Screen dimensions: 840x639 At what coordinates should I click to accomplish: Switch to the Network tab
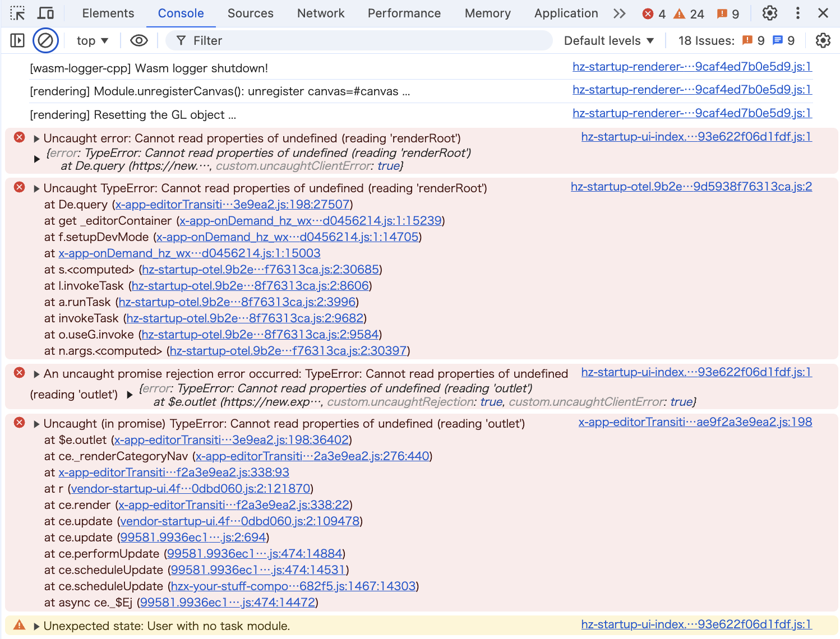tap(320, 13)
